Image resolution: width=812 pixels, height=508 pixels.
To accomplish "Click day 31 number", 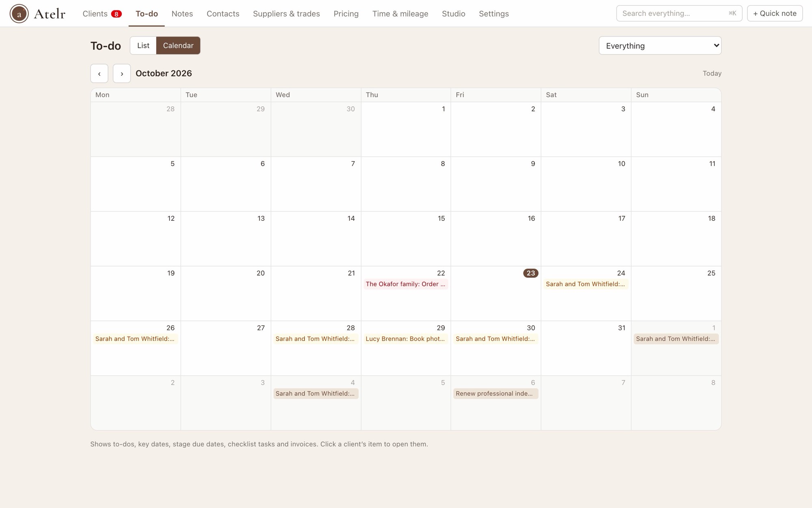I will click(622, 328).
